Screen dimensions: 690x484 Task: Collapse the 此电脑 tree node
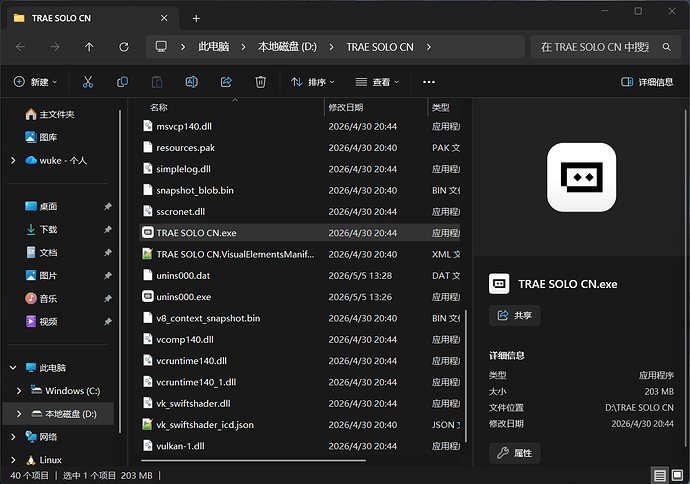tap(13, 367)
